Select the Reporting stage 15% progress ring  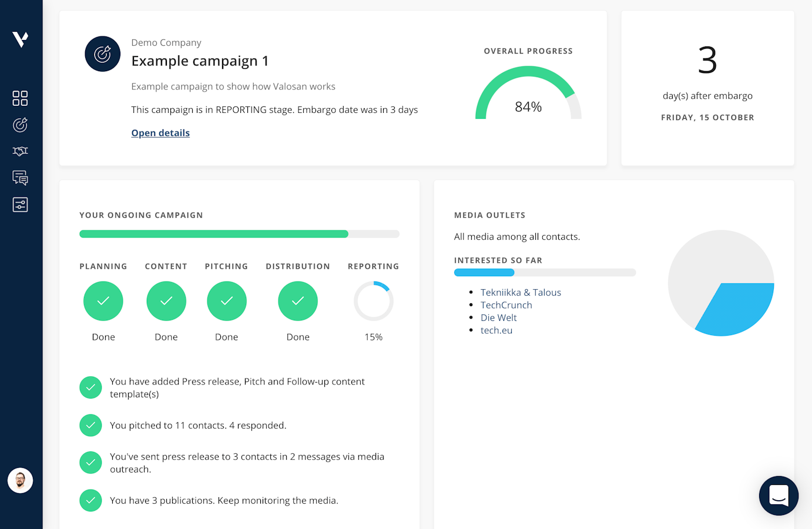point(373,301)
